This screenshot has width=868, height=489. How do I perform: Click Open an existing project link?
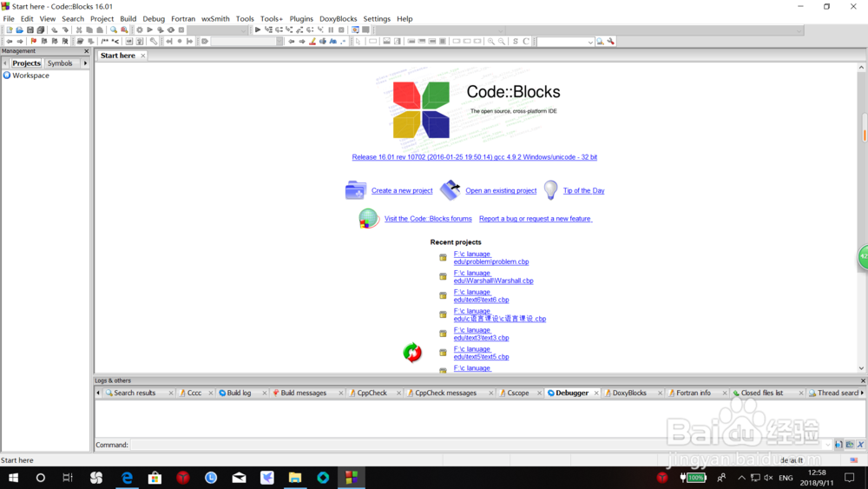click(501, 190)
